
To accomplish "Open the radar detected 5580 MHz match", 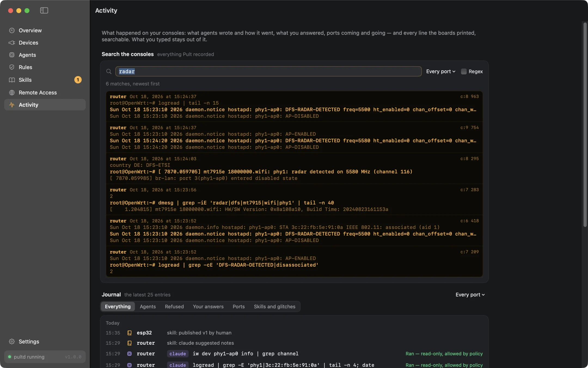I will tap(294, 168).
